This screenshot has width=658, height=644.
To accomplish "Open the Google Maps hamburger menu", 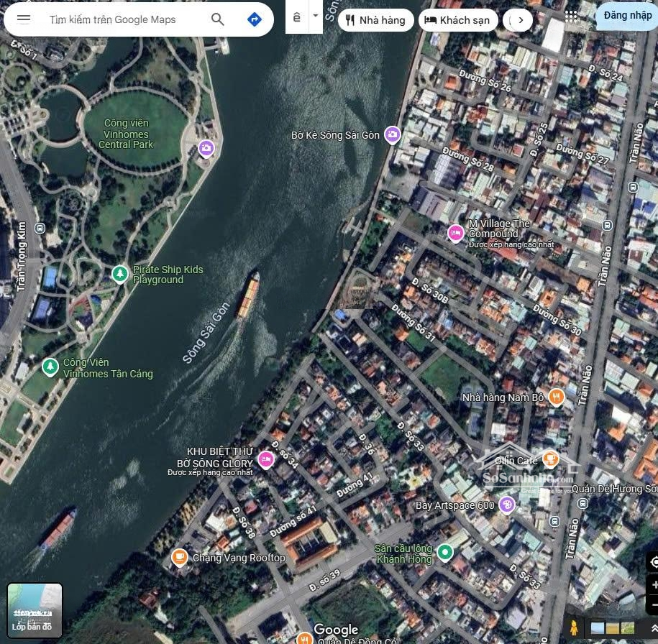I will 24,19.
